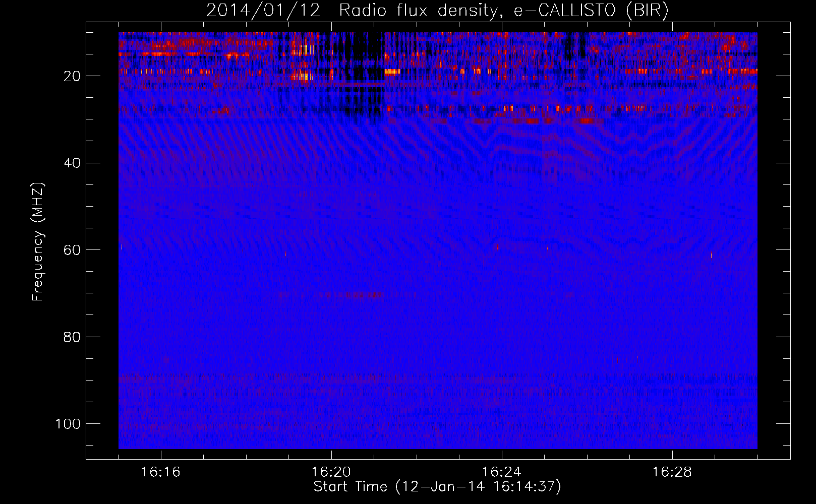Click the 80 MHz frequency tick label
This screenshot has height=504, width=816.
pyautogui.click(x=72, y=337)
